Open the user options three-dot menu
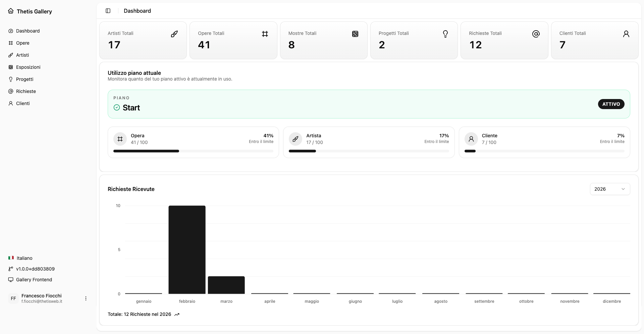The image size is (644, 334). pos(86,298)
